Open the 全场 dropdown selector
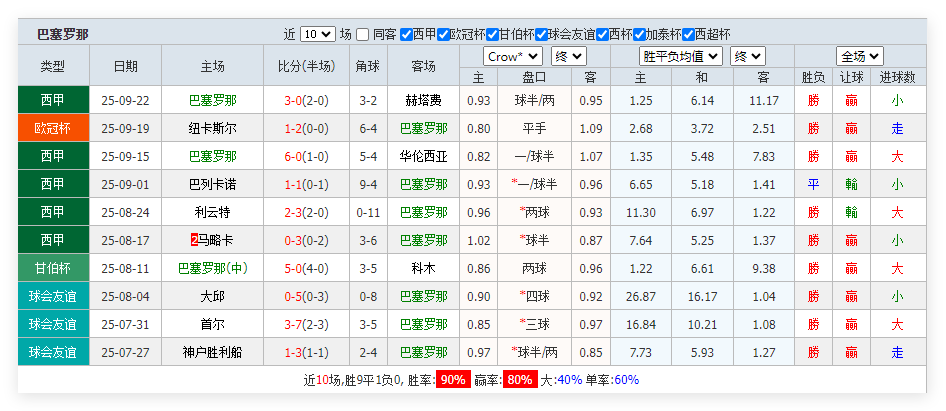Image resolution: width=946 pixels, height=411 pixels. (x=859, y=56)
